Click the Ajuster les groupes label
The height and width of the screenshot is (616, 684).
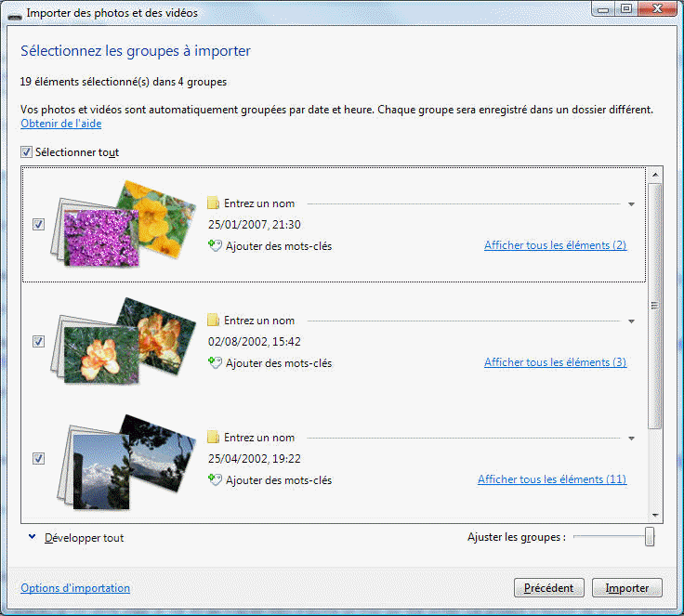pos(517,537)
